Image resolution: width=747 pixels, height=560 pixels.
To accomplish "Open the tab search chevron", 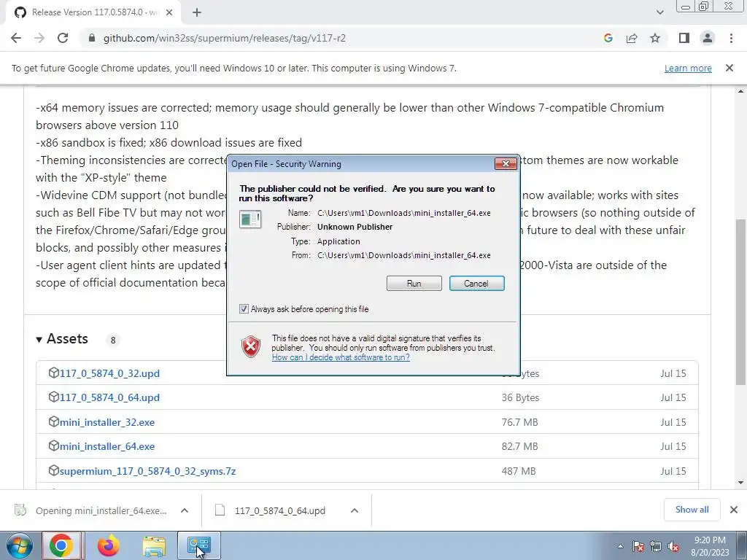I will click(659, 12).
